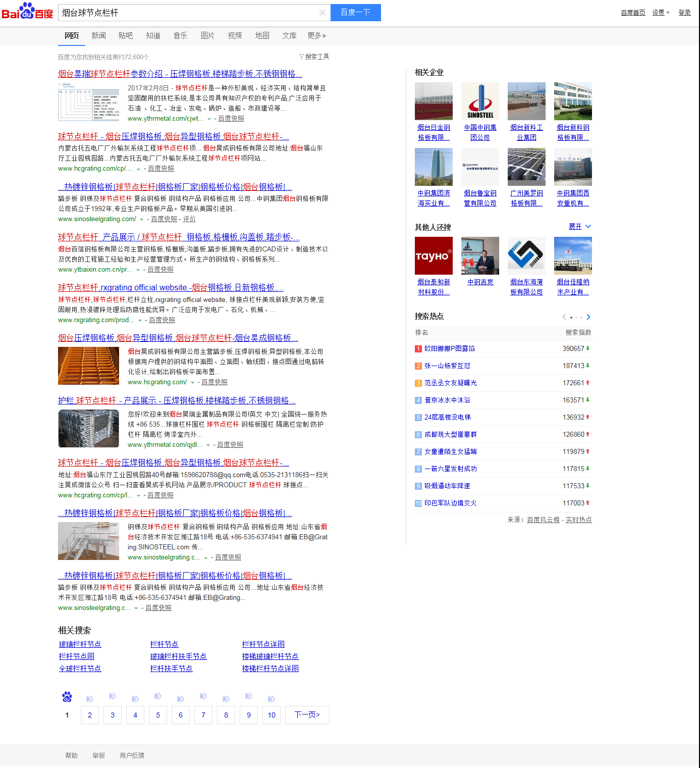Click the paw icon above page 2
This screenshot has width=700, height=768.
coord(90,699)
